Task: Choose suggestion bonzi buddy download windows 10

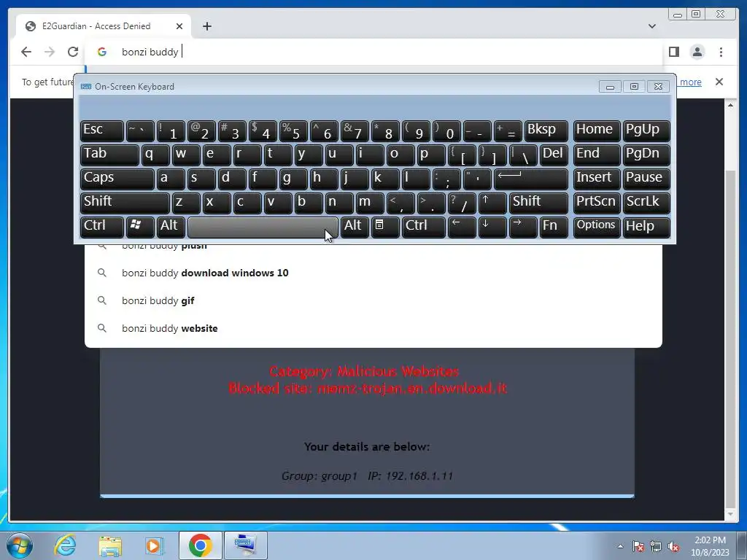Action: [x=373, y=273]
